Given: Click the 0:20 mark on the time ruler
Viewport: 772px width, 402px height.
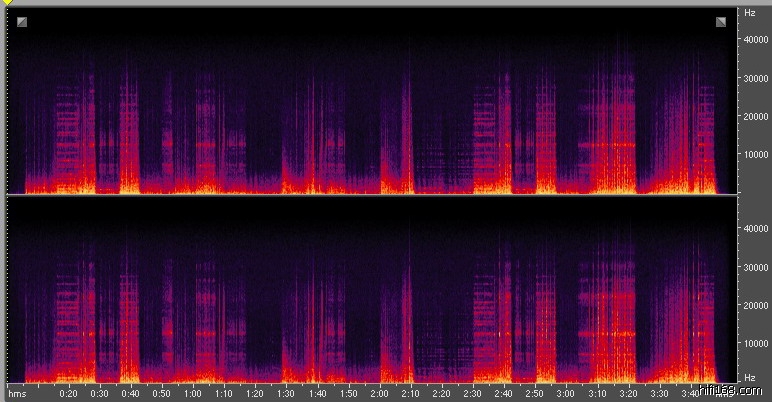Looking at the screenshot, I should [68, 394].
